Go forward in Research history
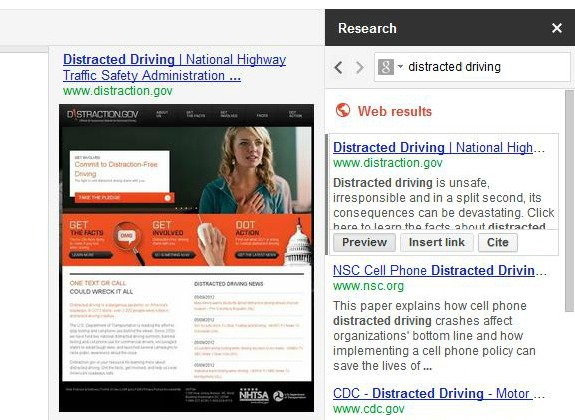 click(360, 67)
